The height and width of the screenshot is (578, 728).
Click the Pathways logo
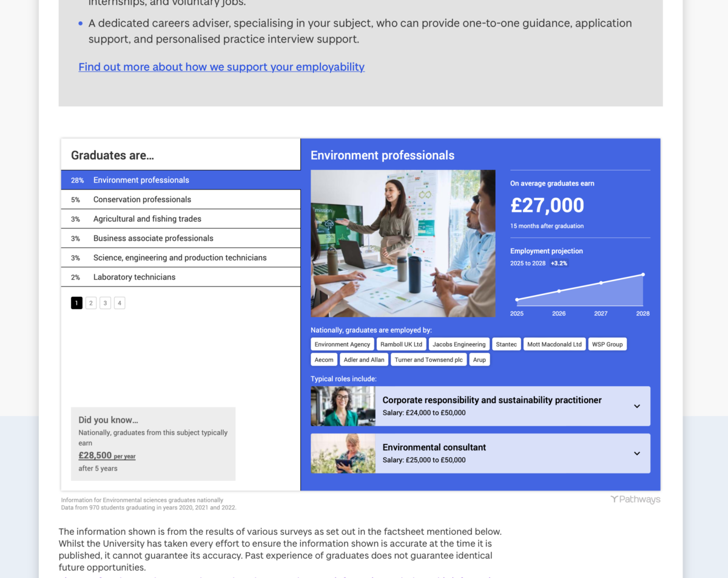tap(635, 500)
